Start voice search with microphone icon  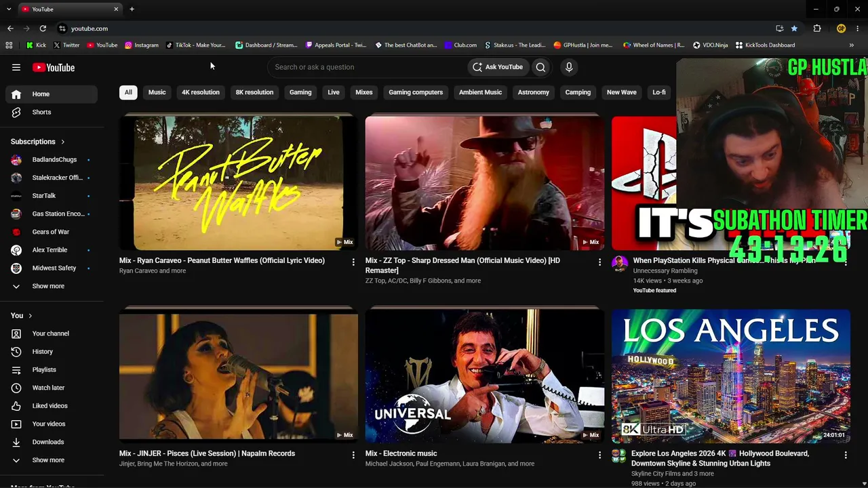(x=569, y=67)
